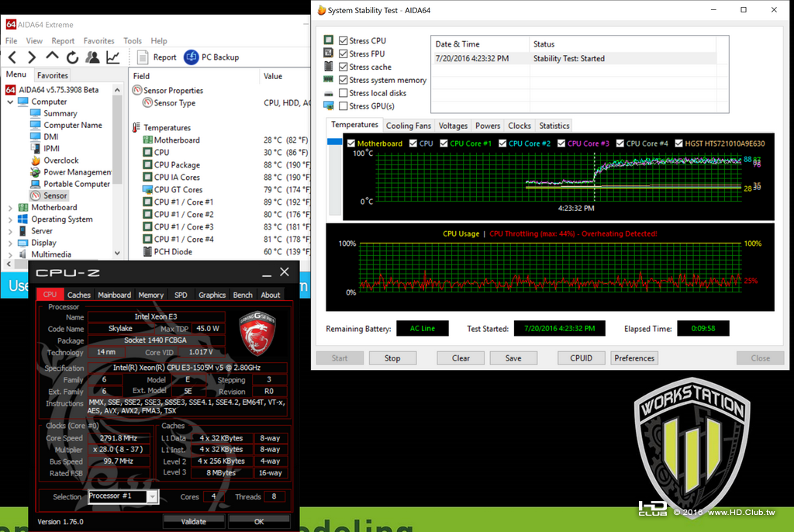
Task: Uncheck Stress system memory checkbox
Action: (x=343, y=80)
